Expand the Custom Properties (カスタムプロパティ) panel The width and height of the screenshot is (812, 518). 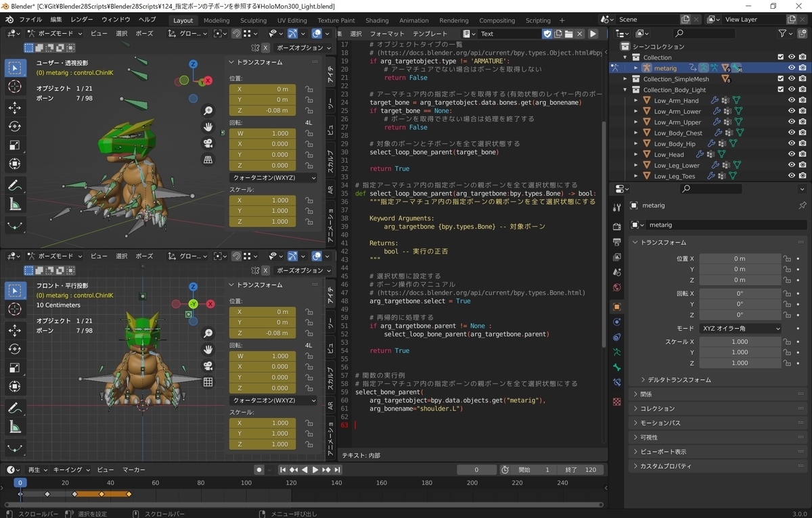pos(665,466)
